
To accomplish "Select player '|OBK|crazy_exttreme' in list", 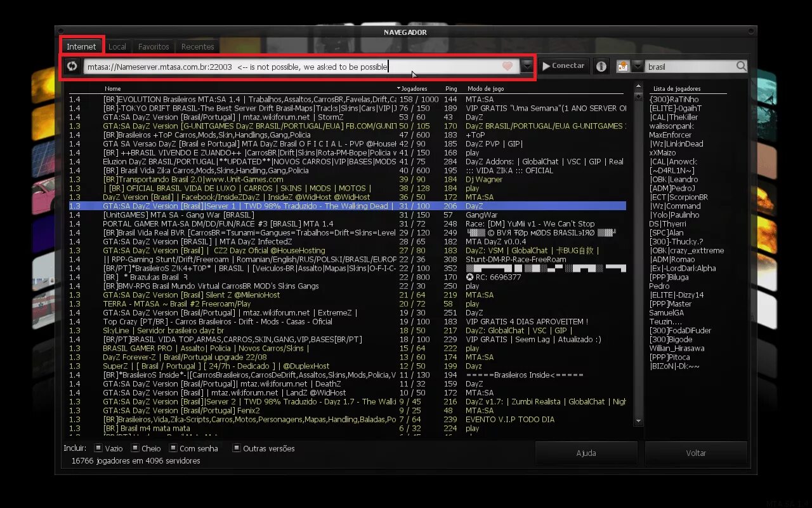I will 686,250.
